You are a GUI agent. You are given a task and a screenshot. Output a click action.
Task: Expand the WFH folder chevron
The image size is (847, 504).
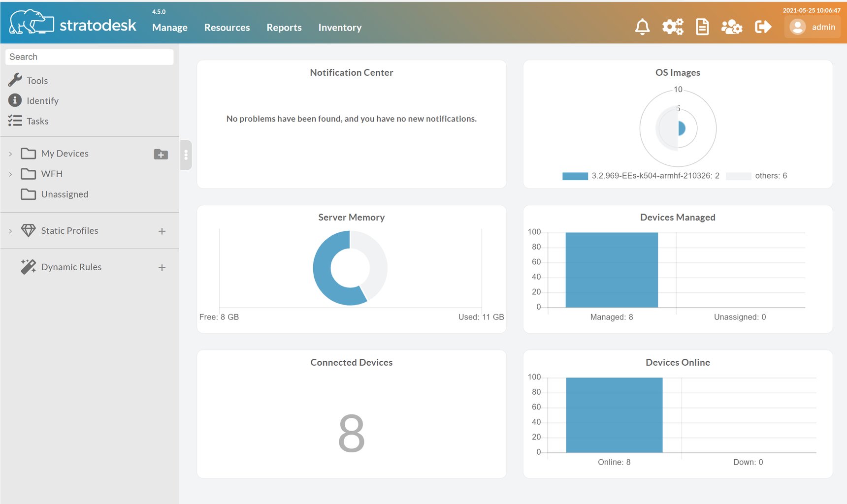10,174
